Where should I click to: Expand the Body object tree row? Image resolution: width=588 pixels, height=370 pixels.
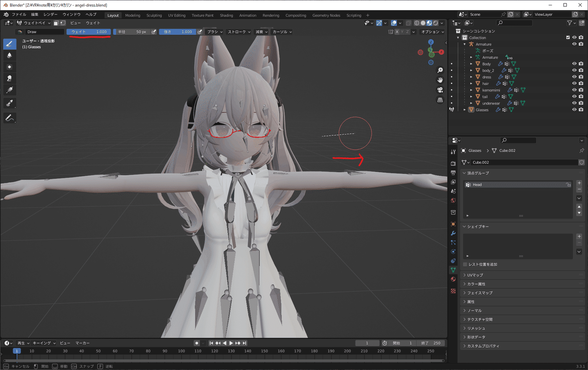[471, 64]
